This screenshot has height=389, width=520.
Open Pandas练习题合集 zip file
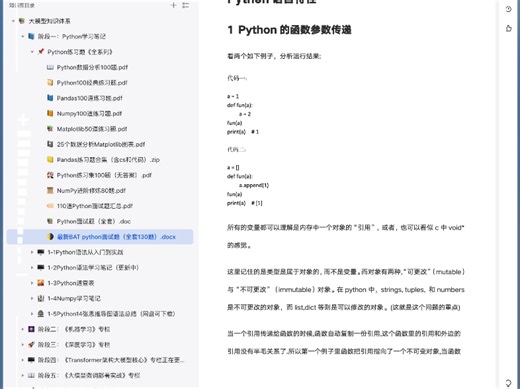coord(108,160)
